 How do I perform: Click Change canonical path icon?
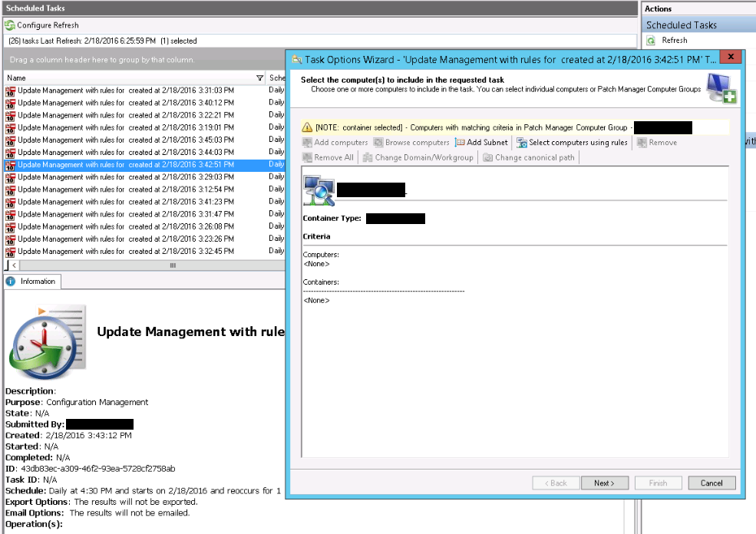coord(487,157)
